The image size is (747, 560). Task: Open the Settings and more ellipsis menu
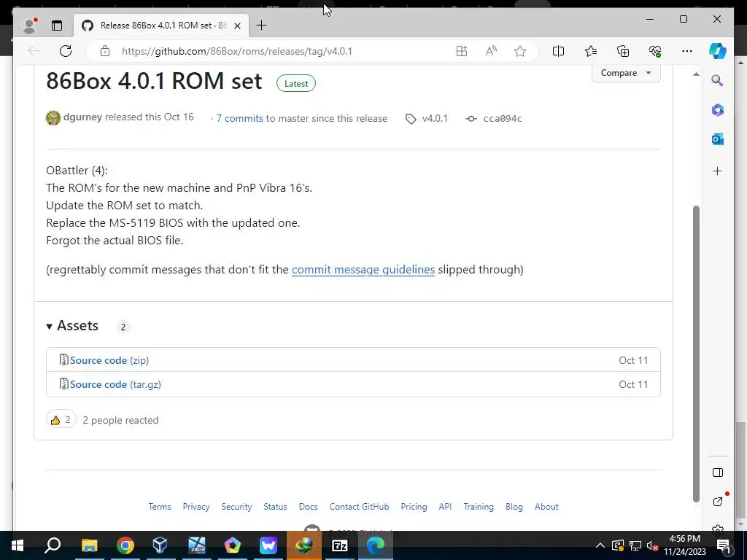click(687, 51)
